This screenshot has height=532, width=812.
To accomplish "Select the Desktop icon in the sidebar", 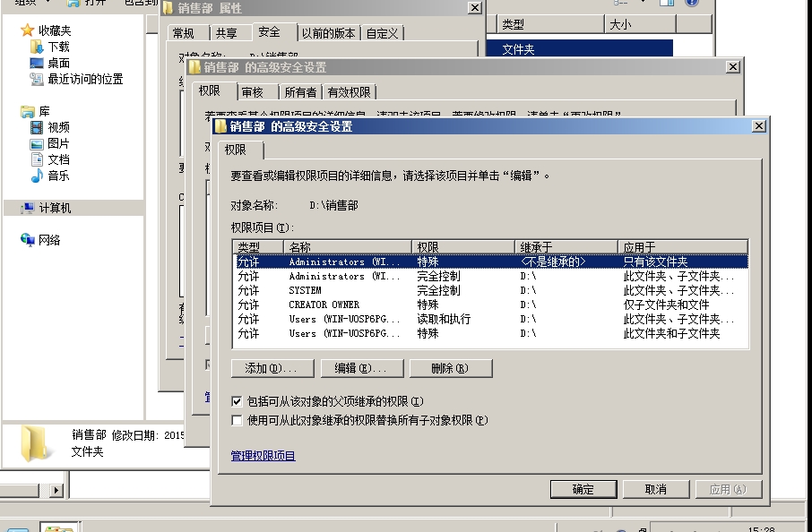I will click(x=36, y=63).
